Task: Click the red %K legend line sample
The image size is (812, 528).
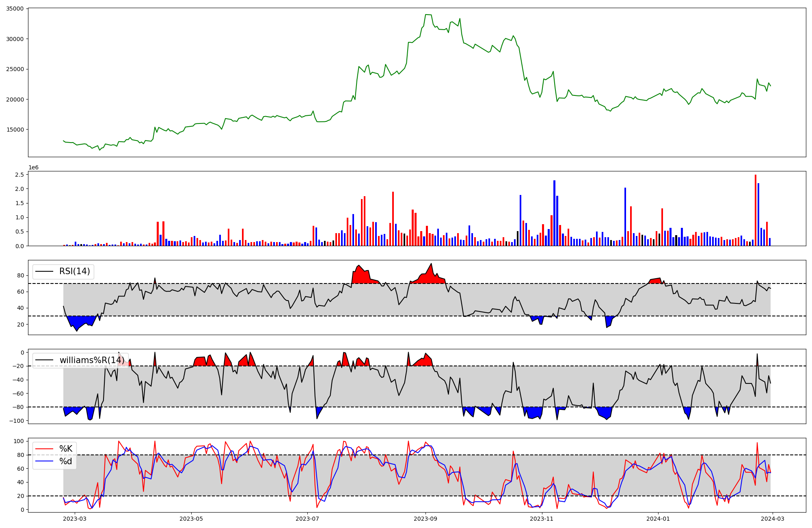Action: [44, 449]
